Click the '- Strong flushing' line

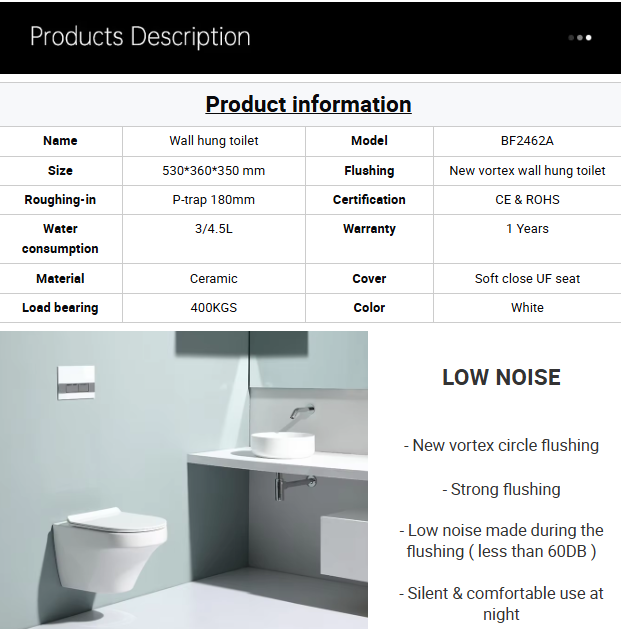pyautogui.click(x=501, y=490)
